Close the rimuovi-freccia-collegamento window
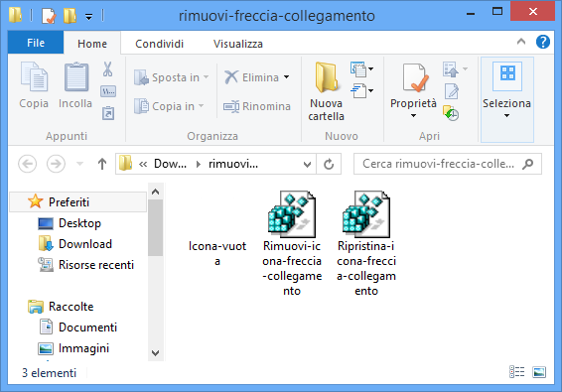Screen dimensions: 562x392 (533, 12)
